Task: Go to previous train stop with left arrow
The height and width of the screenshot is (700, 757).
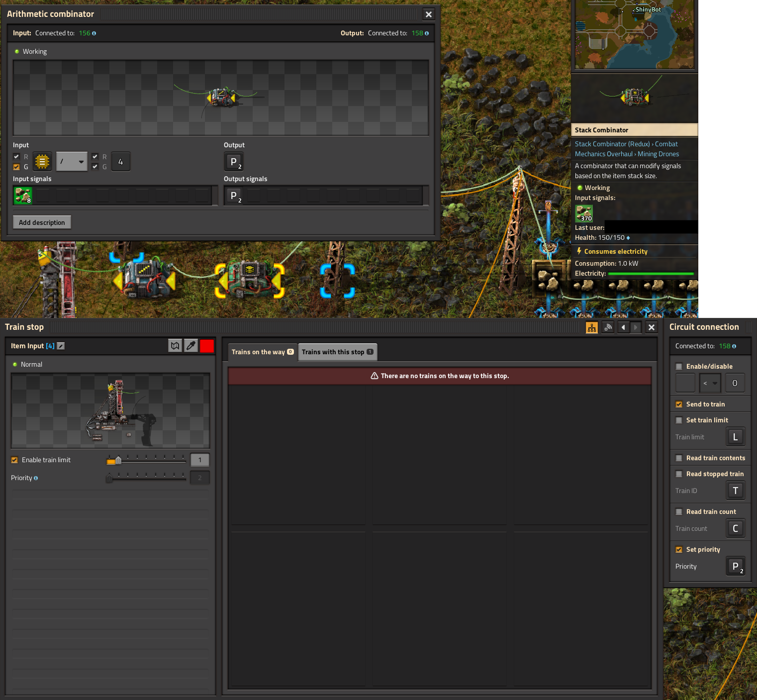Action: click(x=624, y=327)
